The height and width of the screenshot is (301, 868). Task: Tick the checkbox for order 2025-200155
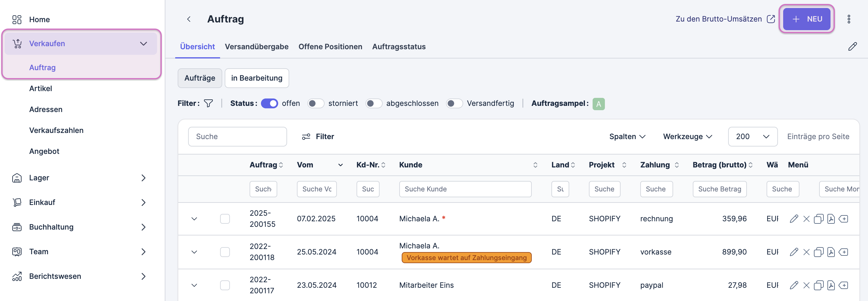click(x=225, y=219)
